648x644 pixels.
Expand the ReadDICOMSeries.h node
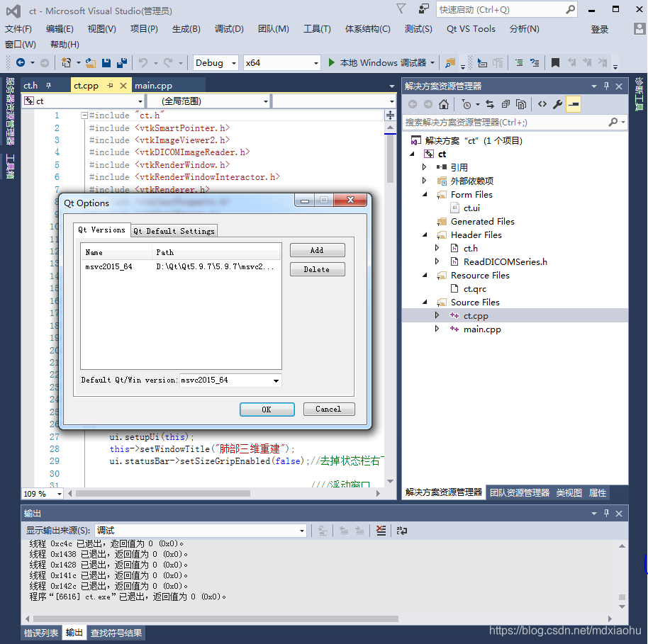437,261
